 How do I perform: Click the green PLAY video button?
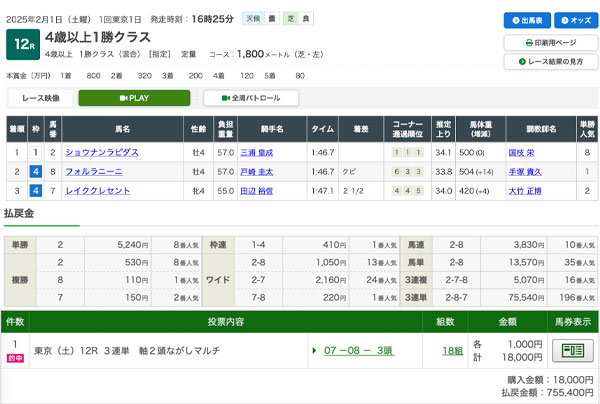click(133, 98)
